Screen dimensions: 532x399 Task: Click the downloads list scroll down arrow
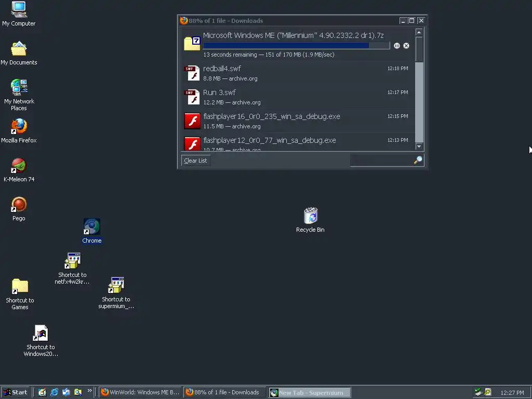(419, 146)
